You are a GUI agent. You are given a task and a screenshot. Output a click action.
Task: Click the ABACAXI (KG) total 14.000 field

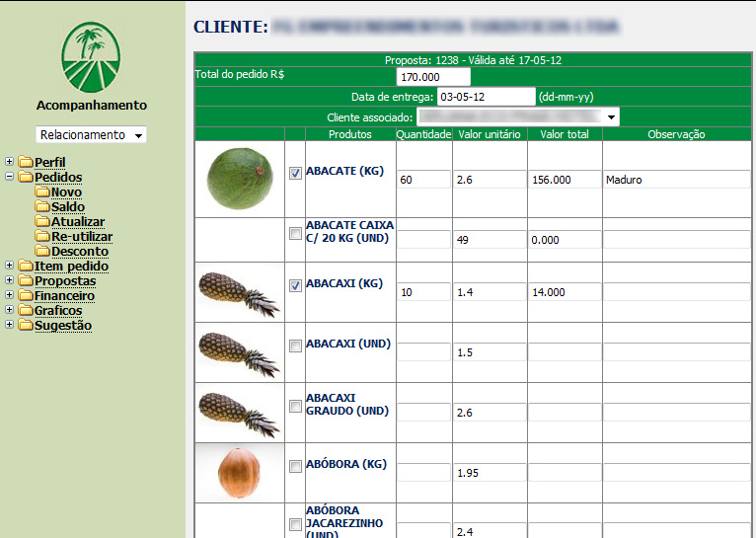[565, 292]
